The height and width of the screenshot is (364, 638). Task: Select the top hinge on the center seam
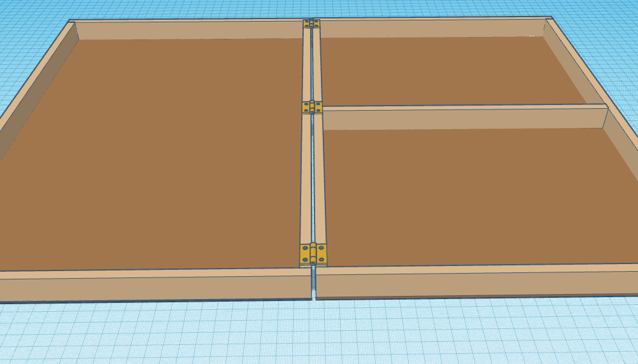click(x=311, y=24)
